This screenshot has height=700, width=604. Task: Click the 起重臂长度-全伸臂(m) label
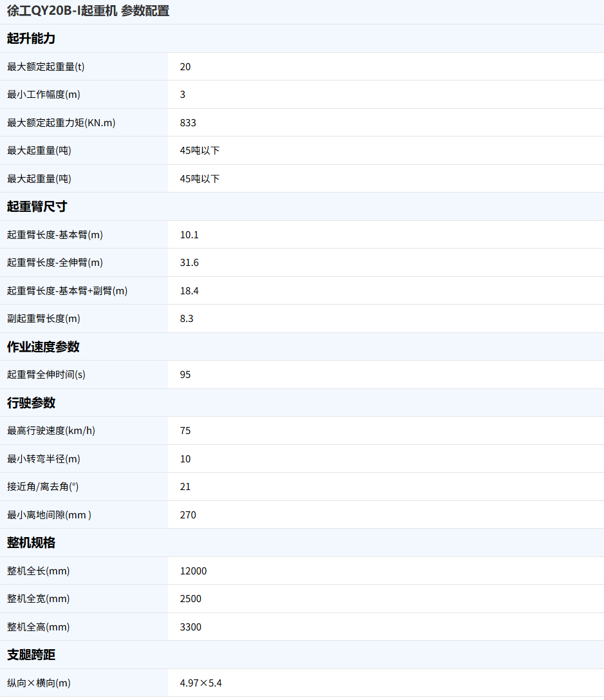click(x=55, y=263)
